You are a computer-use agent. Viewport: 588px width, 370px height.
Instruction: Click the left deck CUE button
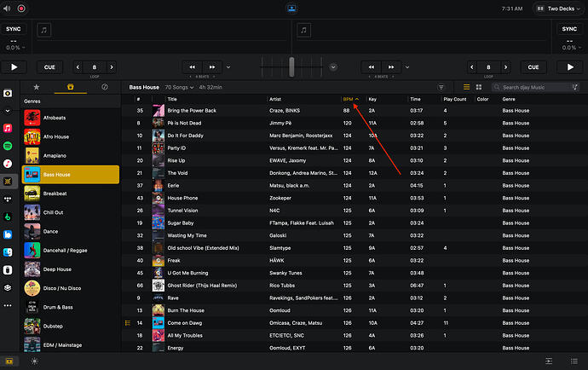coord(49,67)
